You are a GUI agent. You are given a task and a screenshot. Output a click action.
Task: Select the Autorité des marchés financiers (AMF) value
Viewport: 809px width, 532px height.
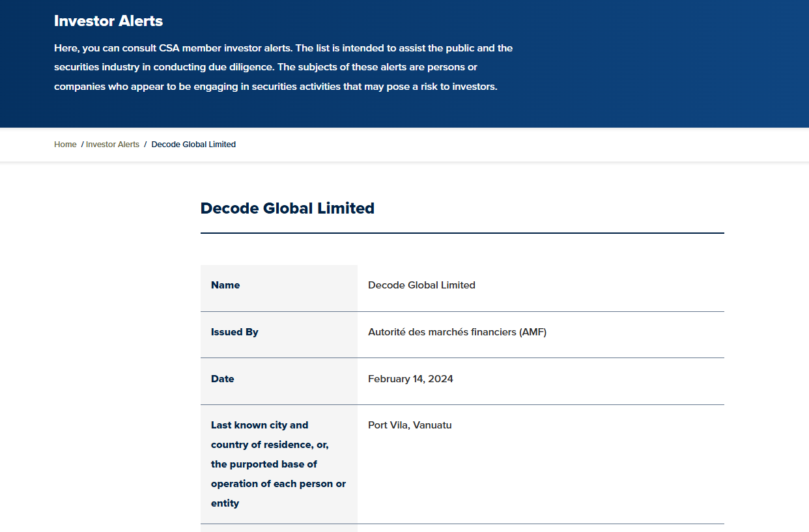tap(457, 332)
